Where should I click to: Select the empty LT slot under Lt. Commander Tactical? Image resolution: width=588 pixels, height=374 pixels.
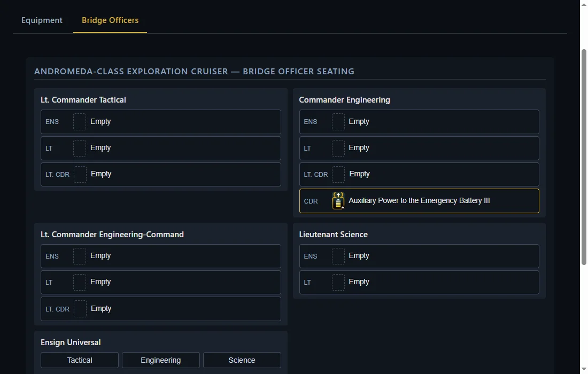pyautogui.click(x=160, y=148)
